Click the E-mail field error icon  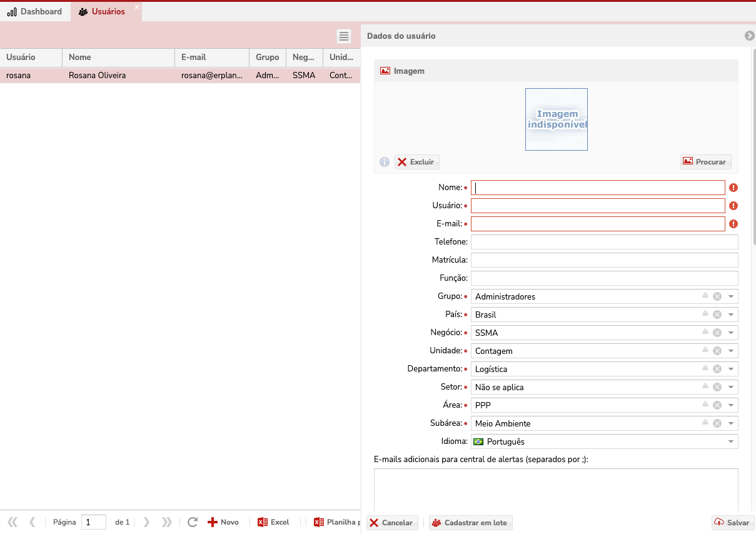tap(733, 224)
